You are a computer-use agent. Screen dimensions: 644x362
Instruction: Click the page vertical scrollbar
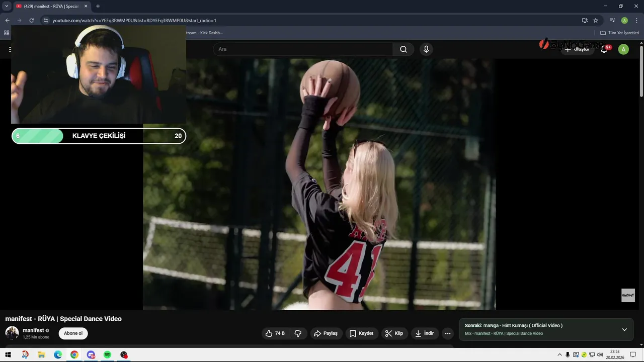(x=641, y=70)
